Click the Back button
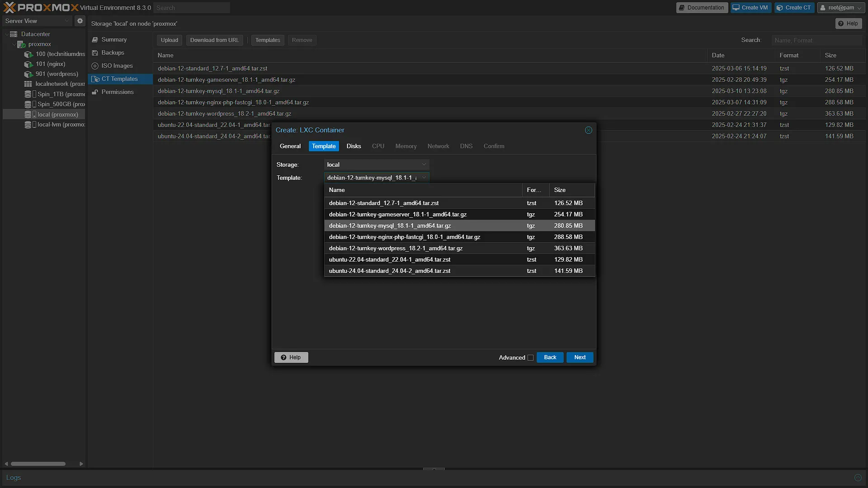Viewport: 868px width, 488px height. (550, 357)
